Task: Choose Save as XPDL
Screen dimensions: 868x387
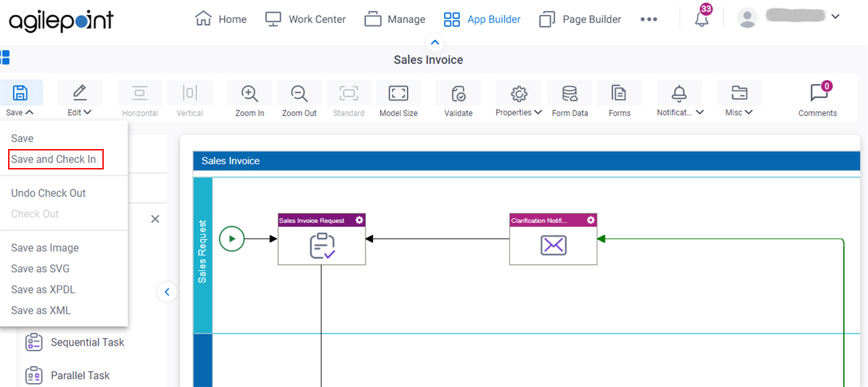Action: 43,289
